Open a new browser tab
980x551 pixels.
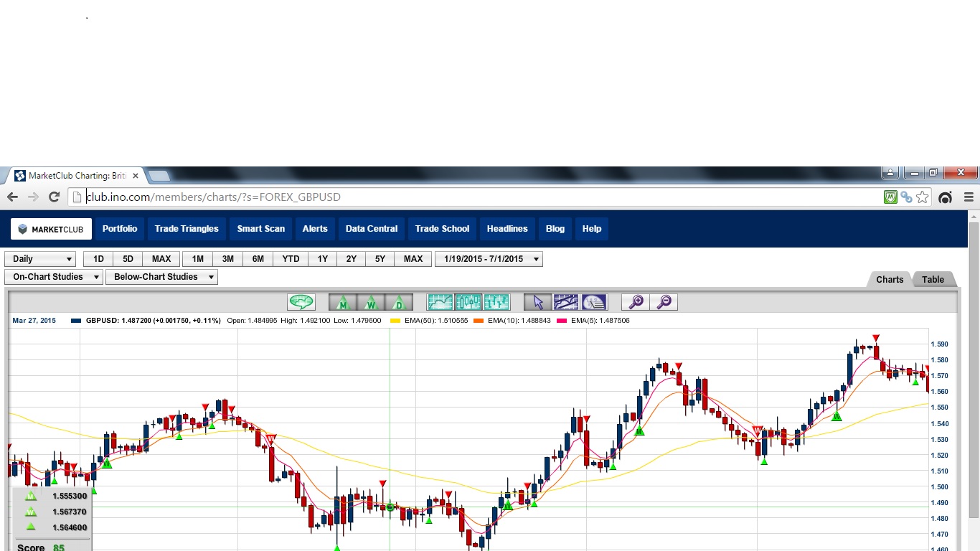pos(159,176)
